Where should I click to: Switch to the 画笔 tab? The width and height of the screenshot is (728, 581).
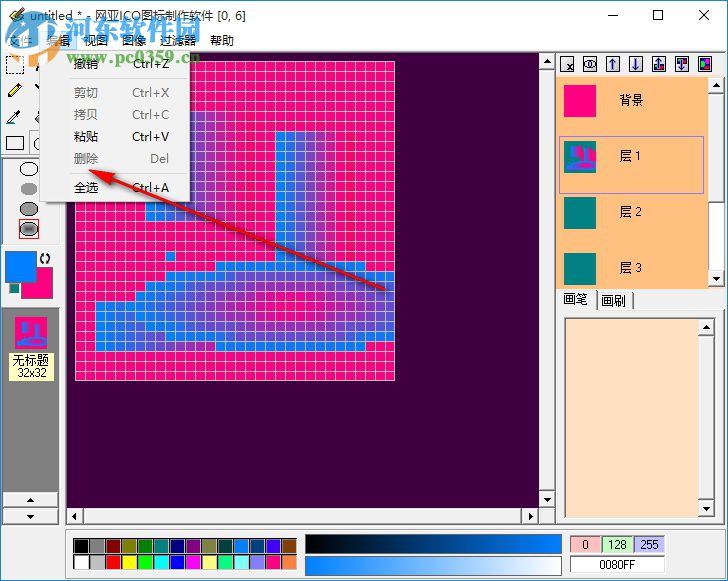point(576,299)
